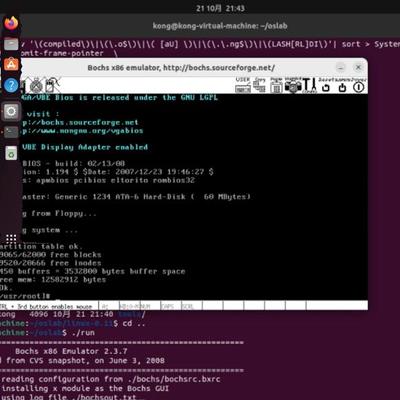Open Ubuntu Software from the dock
The height and width of the screenshot is (400, 400).
pos(11,64)
